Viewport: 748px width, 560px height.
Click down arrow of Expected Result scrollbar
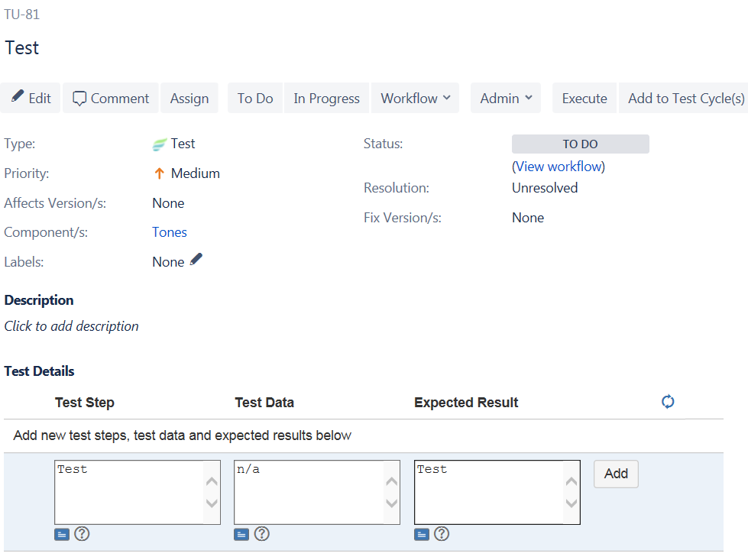click(572, 503)
